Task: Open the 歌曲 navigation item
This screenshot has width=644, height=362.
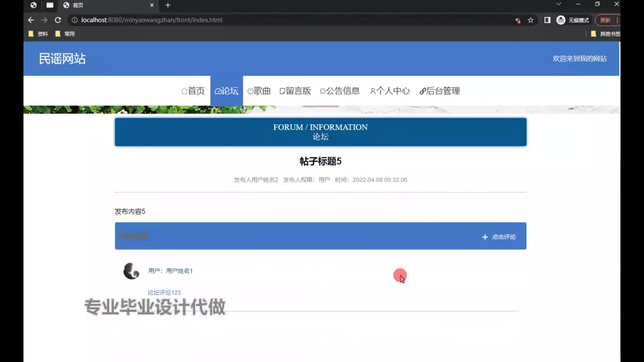Action: point(259,91)
